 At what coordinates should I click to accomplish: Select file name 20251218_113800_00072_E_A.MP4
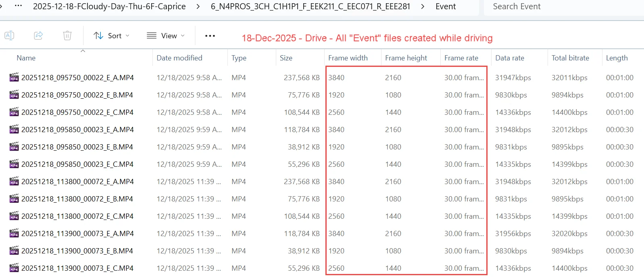pos(77,182)
